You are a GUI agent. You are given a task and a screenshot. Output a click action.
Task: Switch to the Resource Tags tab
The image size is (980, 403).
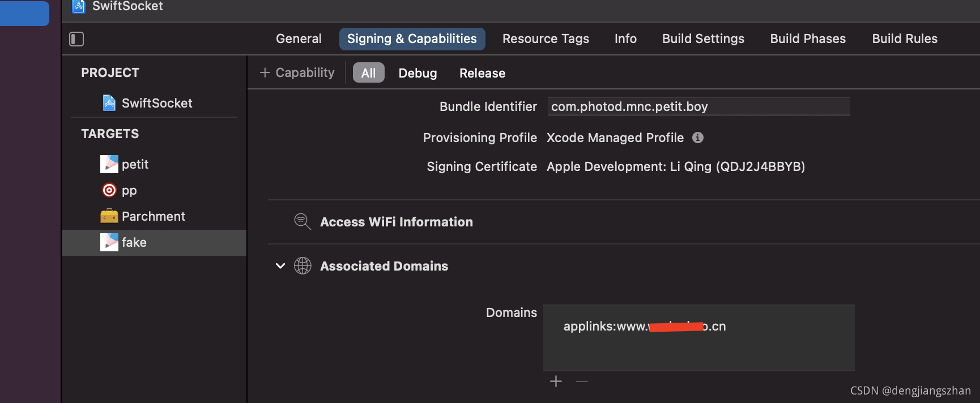pos(546,38)
